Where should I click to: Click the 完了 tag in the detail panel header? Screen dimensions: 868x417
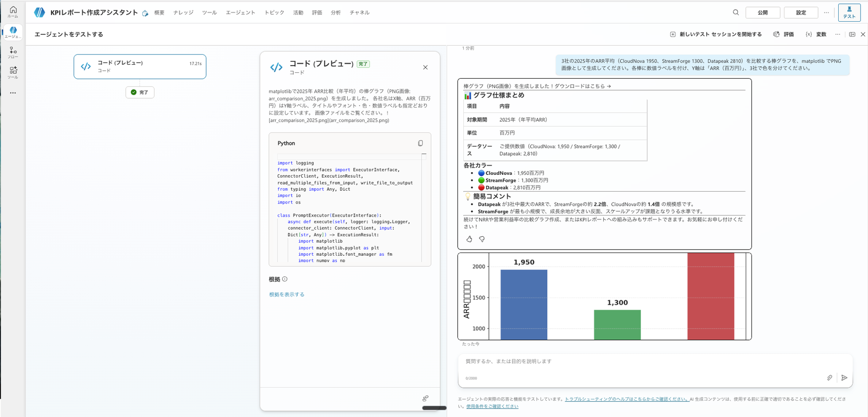363,64
